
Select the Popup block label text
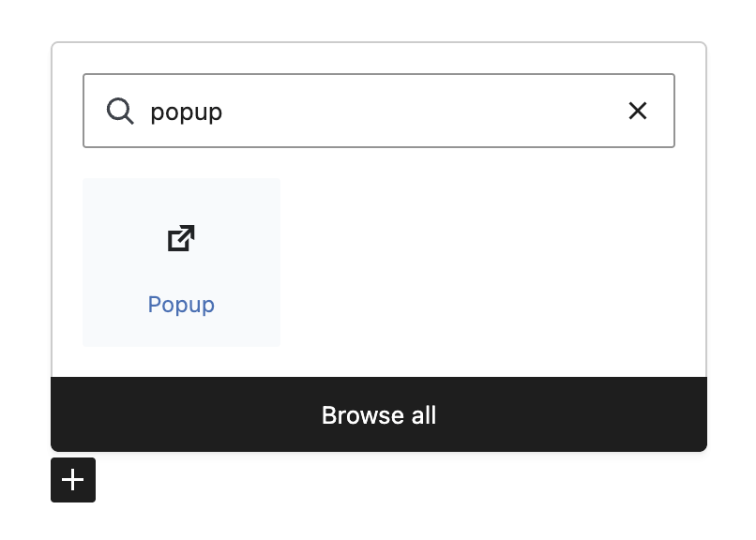coord(181,305)
